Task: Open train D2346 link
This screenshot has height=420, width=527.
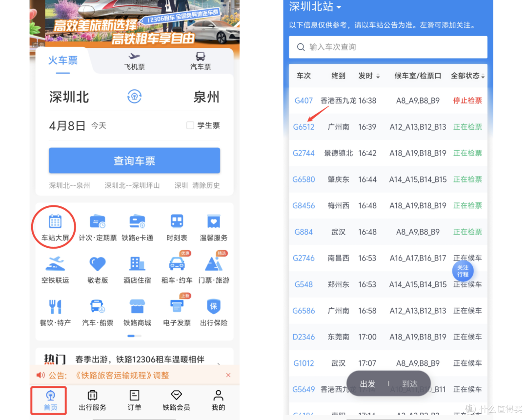Action: point(304,337)
